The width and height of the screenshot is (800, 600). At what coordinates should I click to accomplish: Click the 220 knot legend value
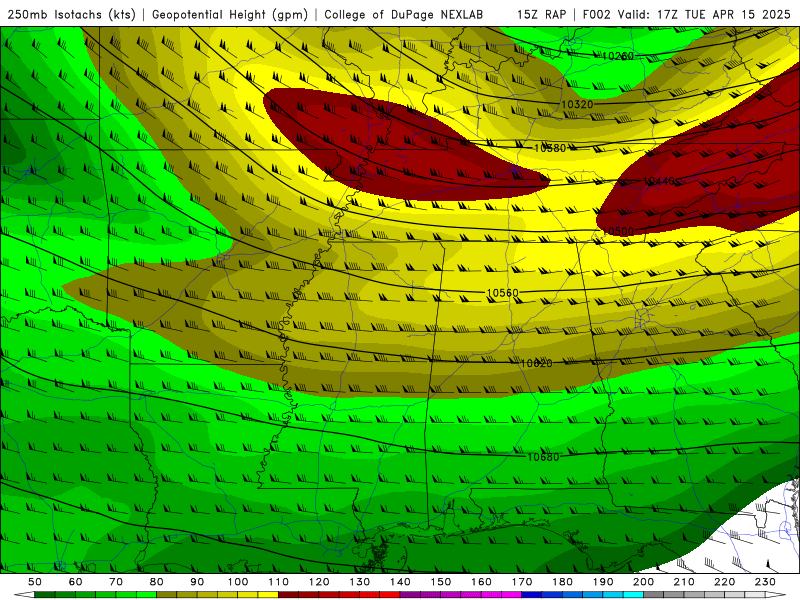724,582
